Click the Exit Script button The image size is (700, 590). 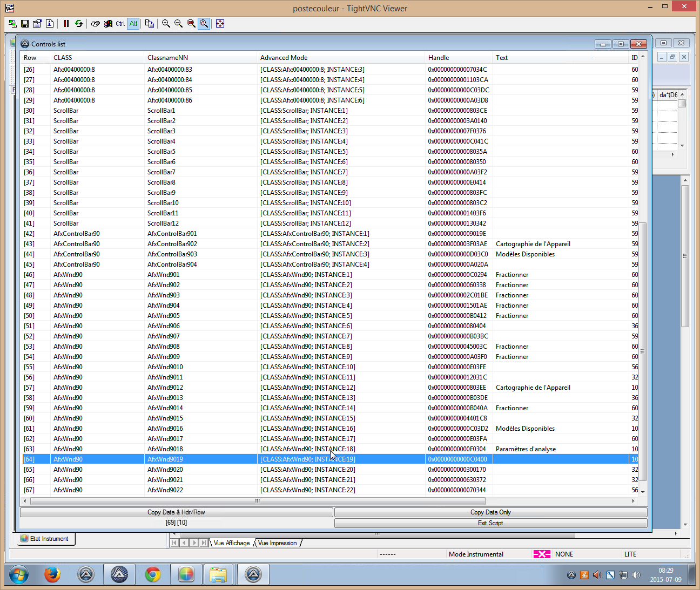490,523
